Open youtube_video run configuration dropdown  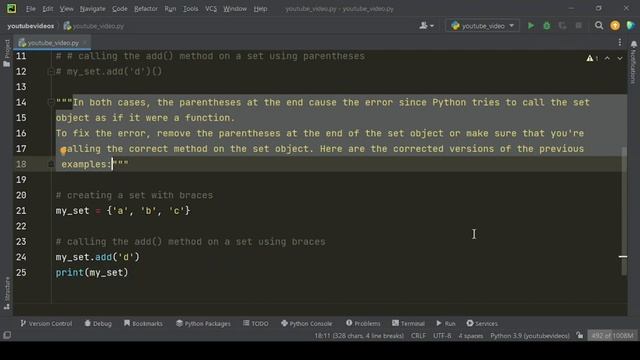click(482, 26)
